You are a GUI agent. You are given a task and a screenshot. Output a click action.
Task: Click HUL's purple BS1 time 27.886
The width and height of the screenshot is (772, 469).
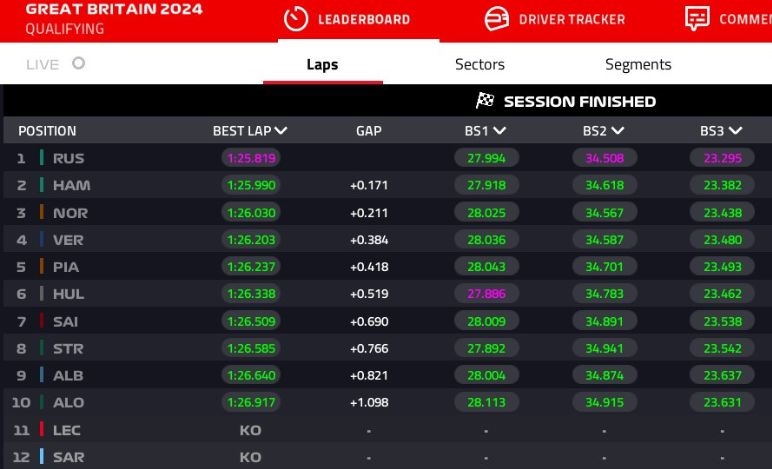coord(486,294)
